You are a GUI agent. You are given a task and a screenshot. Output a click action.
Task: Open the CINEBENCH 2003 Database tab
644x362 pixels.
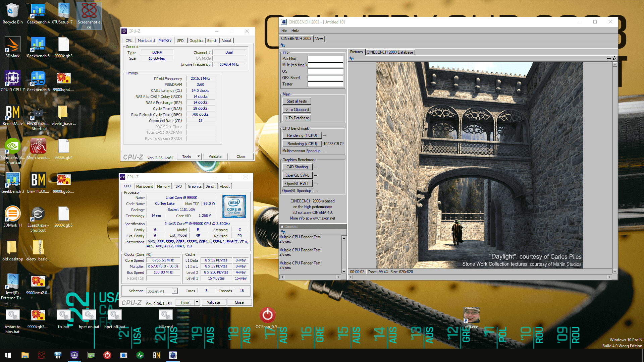390,52
